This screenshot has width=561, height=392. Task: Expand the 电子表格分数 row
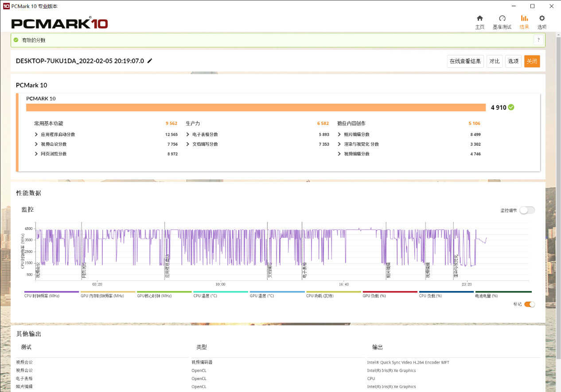point(188,135)
